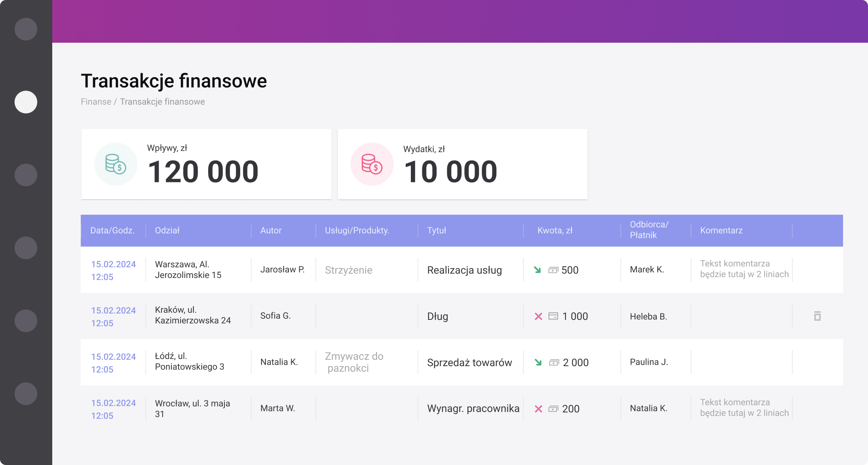Open the date link in the Łódź row
The image size is (868, 465).
113,363
